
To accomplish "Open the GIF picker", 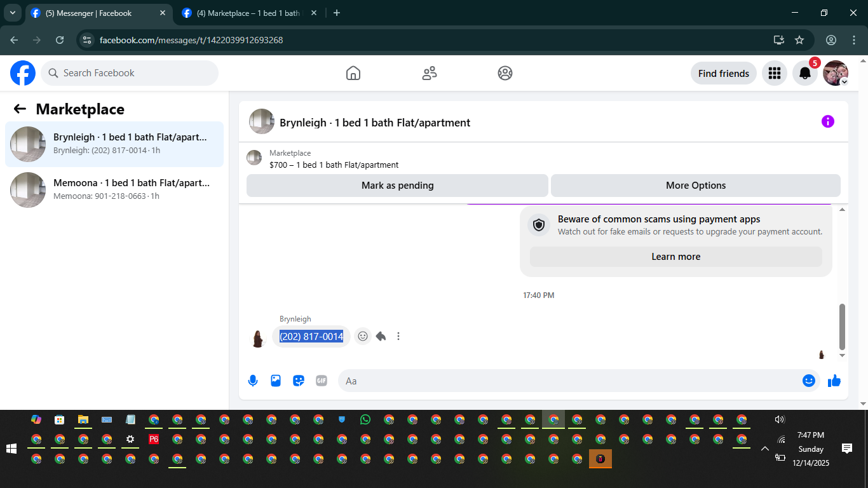I will [x=322, y=381].
